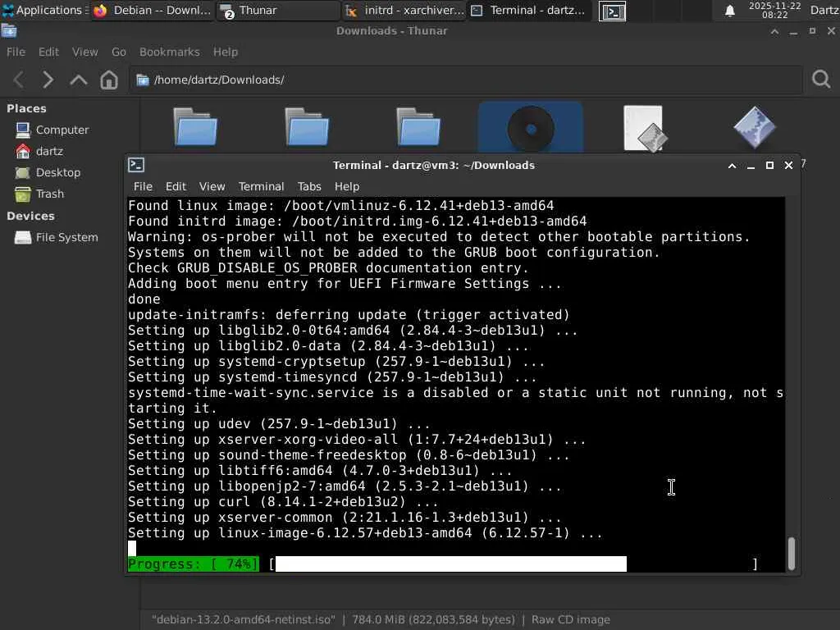
Task: Switch to Terminal taskbar entry
Action: click(x=529, y=10)
